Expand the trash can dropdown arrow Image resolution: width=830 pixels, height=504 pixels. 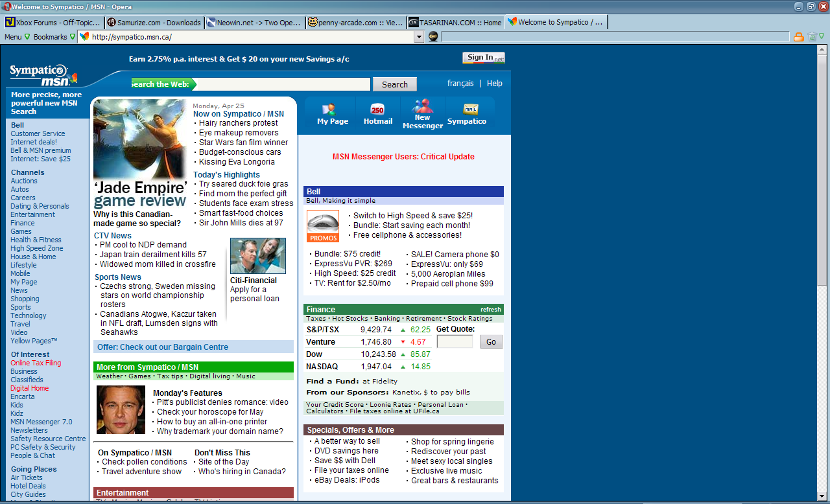pos(822,37)
